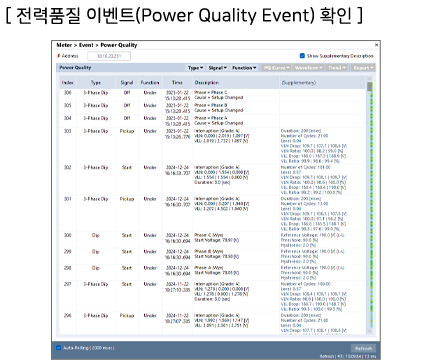Viewport: 433px width, 361px height.
Task: Open the Function filter dropdown
Action: click(x=244, y=68)
